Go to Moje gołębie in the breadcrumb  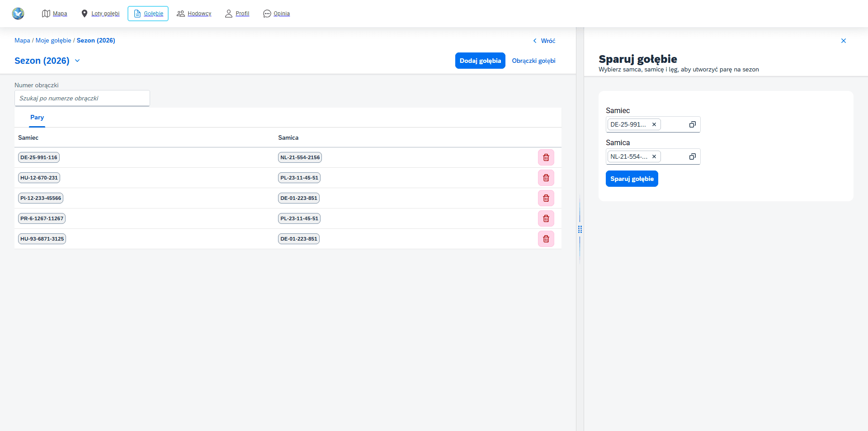click(x=53, y=40)
